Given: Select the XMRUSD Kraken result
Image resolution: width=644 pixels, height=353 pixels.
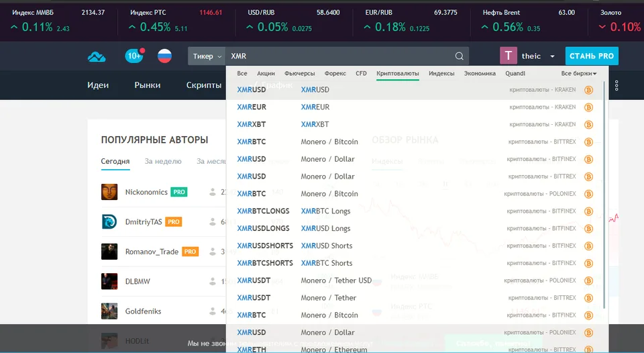Looking at the screenshot, I should (415, 89).
